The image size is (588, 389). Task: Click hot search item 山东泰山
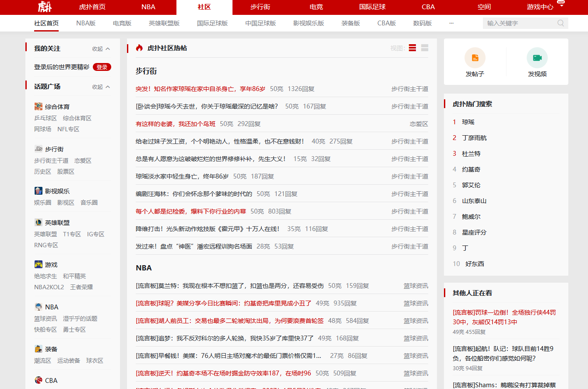474,201
